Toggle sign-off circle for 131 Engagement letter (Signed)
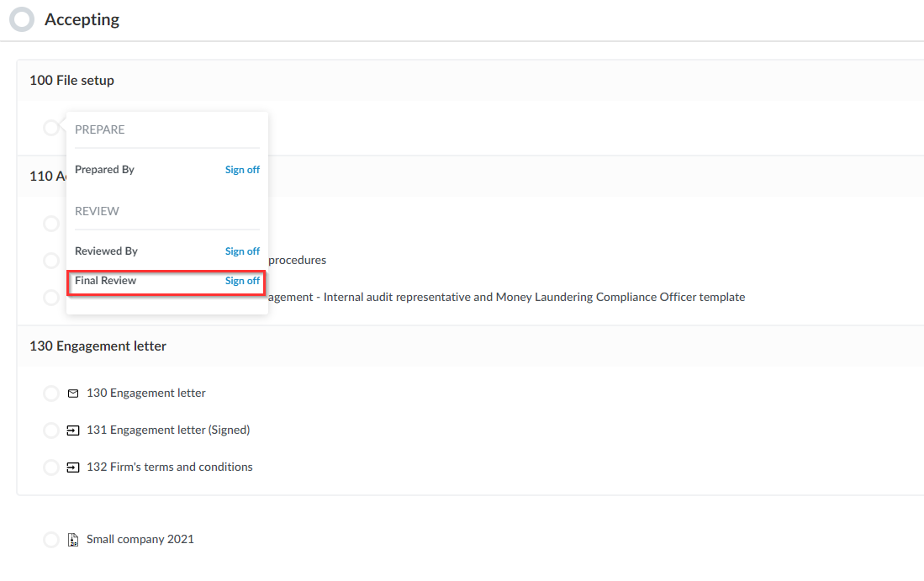The image size is (924, 581). click(51, 430)
